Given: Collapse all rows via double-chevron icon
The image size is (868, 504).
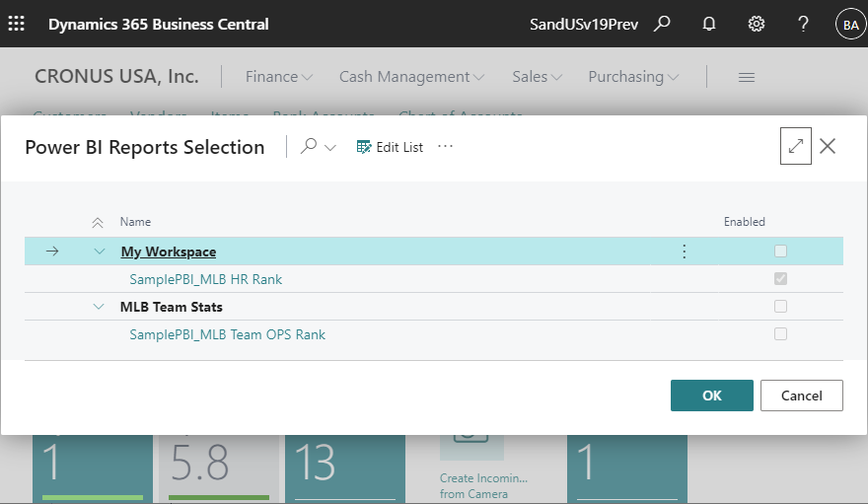Looking at the screenshot, I should [98, 222].
